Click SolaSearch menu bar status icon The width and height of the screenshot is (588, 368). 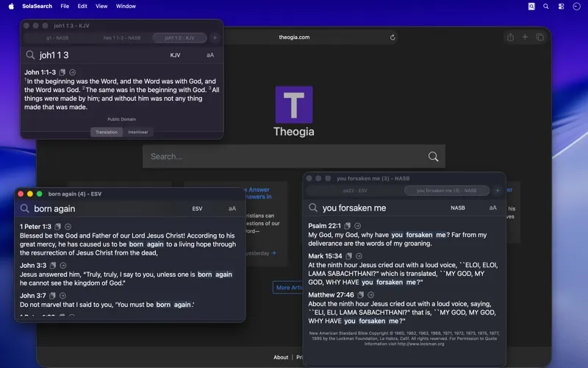531,6
